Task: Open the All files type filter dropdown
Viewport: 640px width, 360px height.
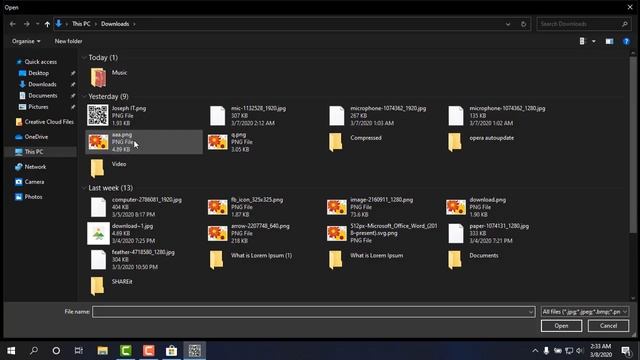Action: pyautogui.click(x=584, y=312)
